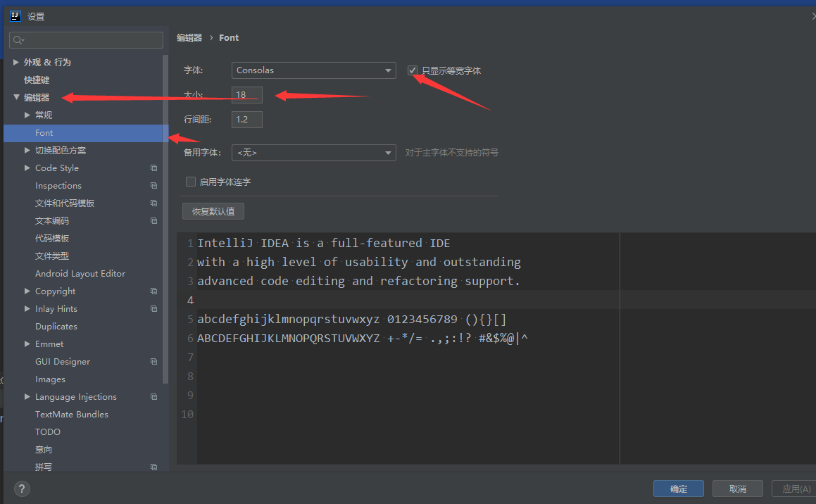Open the 字体 Consolas dropdown
Viewport: 816px width, 504px height.
tap(313, 70)
